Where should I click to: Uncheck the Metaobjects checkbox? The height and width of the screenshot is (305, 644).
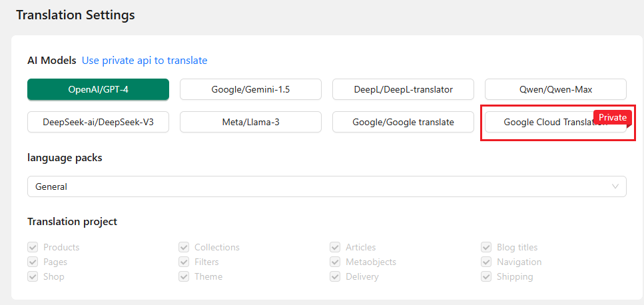(335, 262)
